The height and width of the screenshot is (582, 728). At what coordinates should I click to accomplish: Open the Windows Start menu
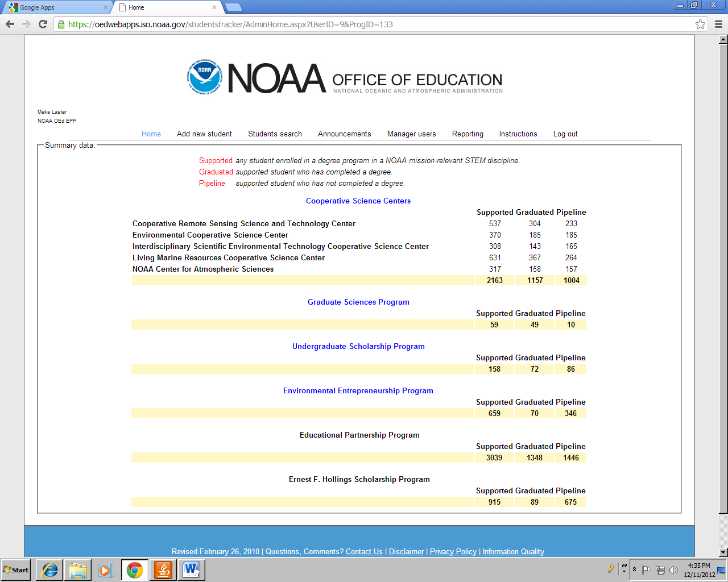[x=16, y=570]
